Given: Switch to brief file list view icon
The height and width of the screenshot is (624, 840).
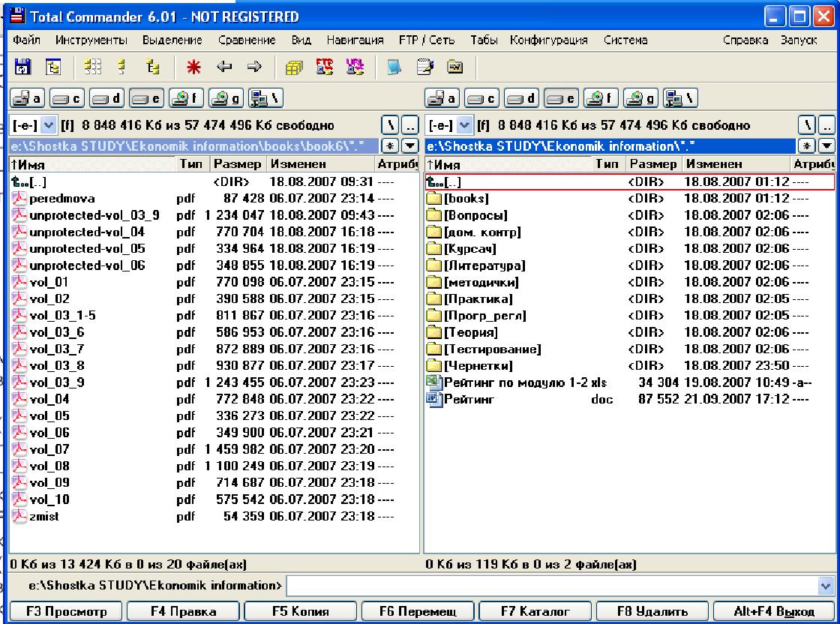Looking at the screenshot, I should point(93,67).
